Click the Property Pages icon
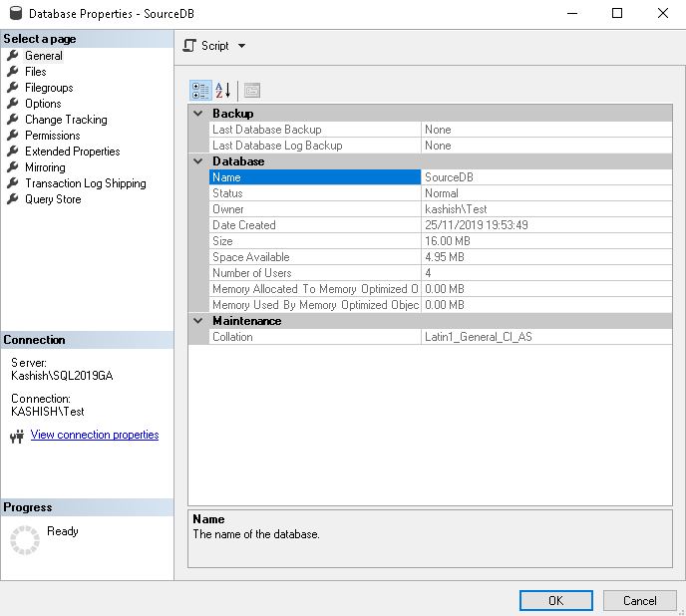The width and height of the screenshot is (686, 616). tap(252, 91)
